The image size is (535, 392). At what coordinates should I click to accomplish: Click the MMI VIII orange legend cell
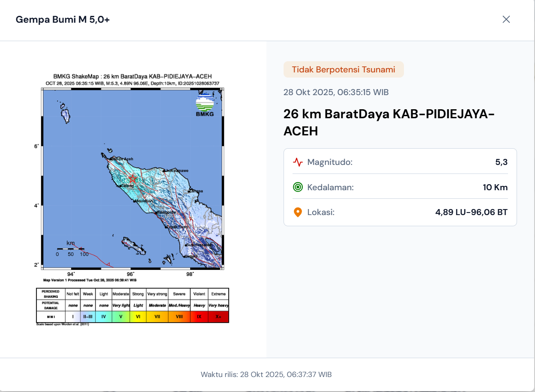179,317
